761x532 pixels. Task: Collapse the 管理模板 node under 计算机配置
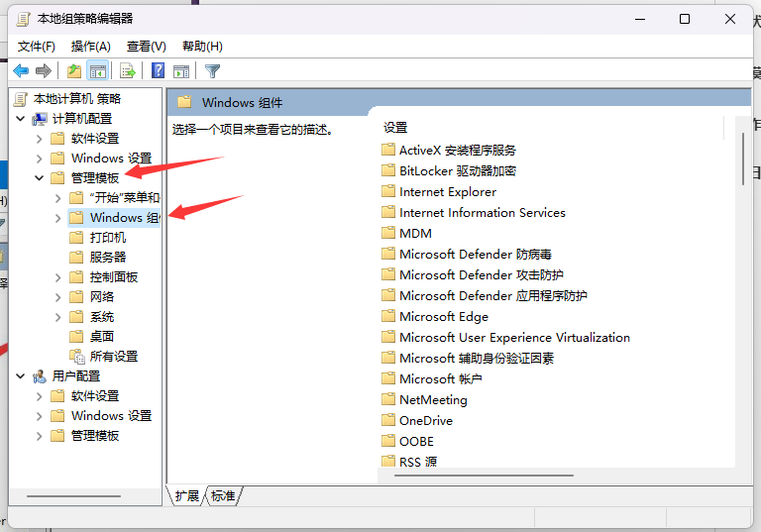[x=40, y=178]
